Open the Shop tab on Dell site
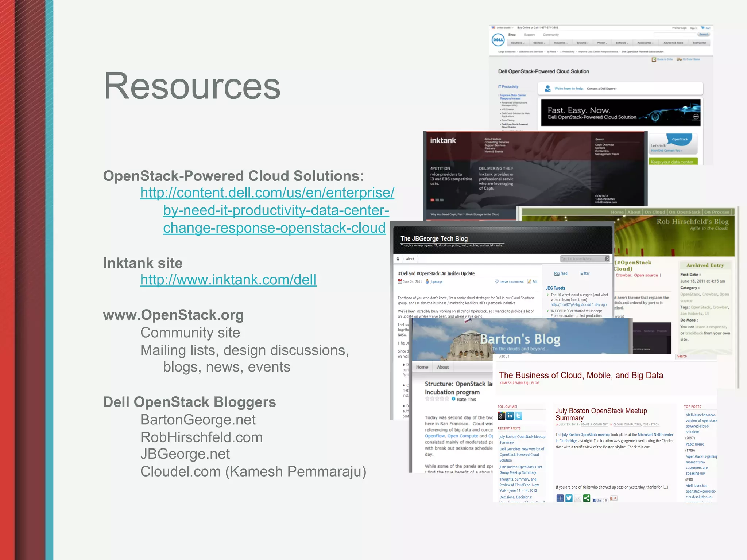 [x=512, y=35]
